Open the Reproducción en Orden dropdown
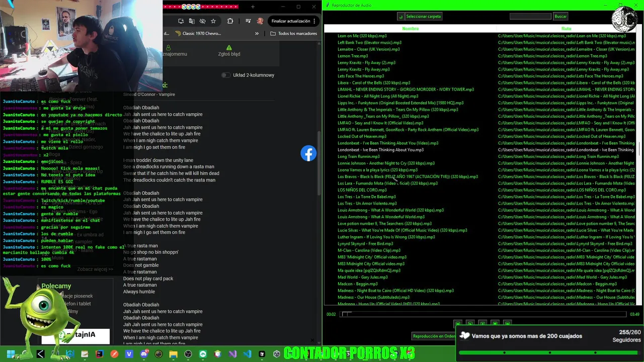644x362 pixels. 434,336
